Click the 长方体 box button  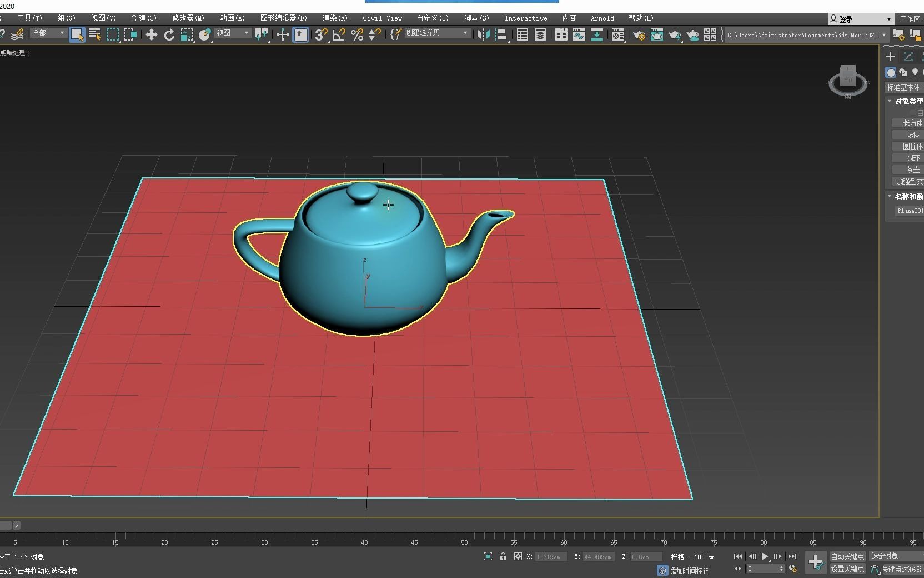pyautogui.click(x=907, y=123)
